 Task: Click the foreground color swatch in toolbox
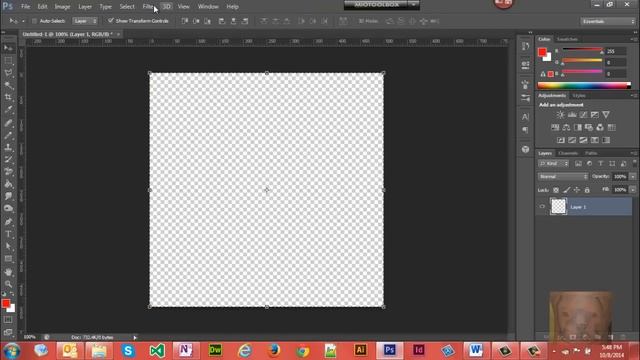pyautogui.click(x=6, y=303)
